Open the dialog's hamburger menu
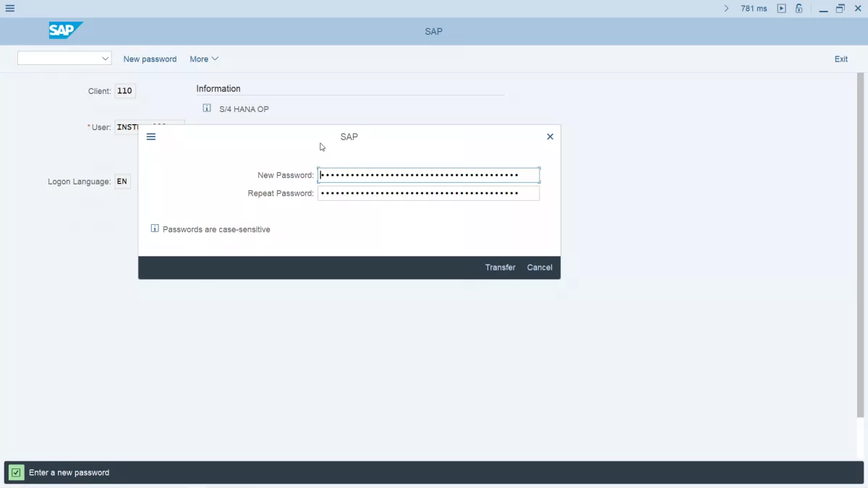The width and height of the screenshot is (868, 488). [x=151, y=137]
